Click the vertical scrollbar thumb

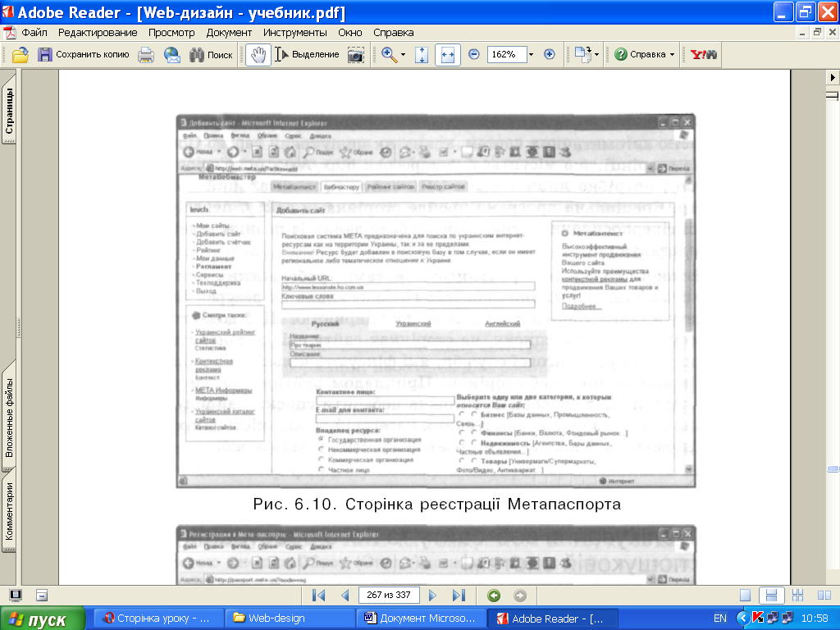[x=833, y=468]
